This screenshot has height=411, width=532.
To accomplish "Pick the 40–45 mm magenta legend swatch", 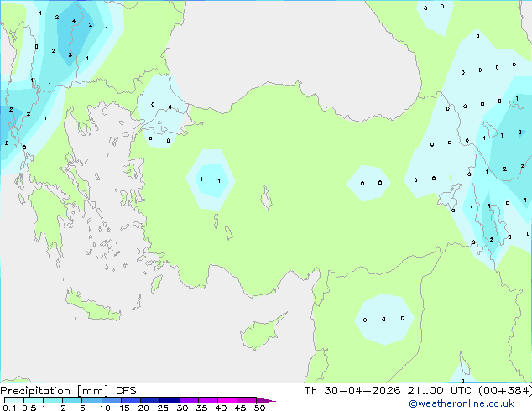I will click(x=227, y=400).
